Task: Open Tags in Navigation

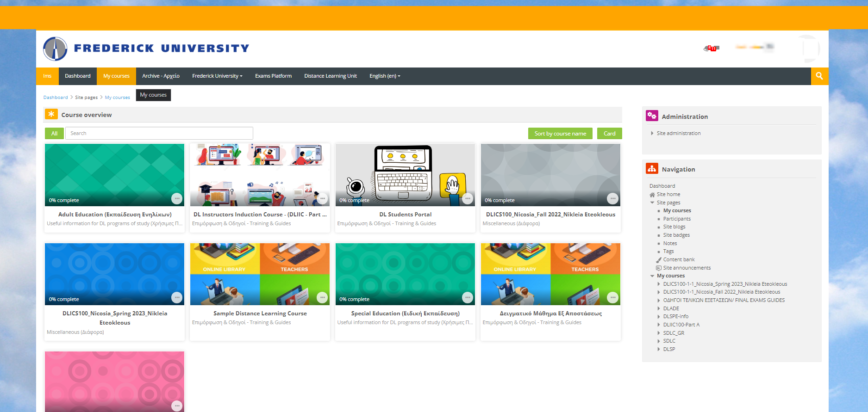Action: [668, 252]
